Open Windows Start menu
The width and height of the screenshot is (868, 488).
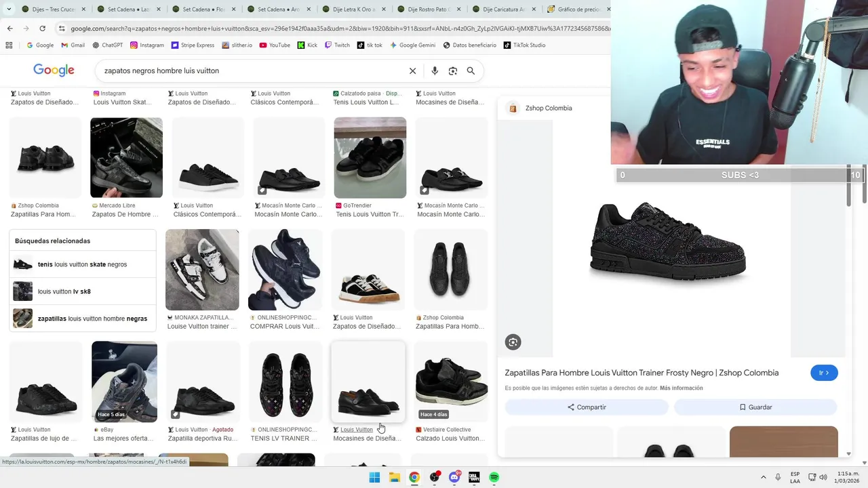(x=374, y=477)
